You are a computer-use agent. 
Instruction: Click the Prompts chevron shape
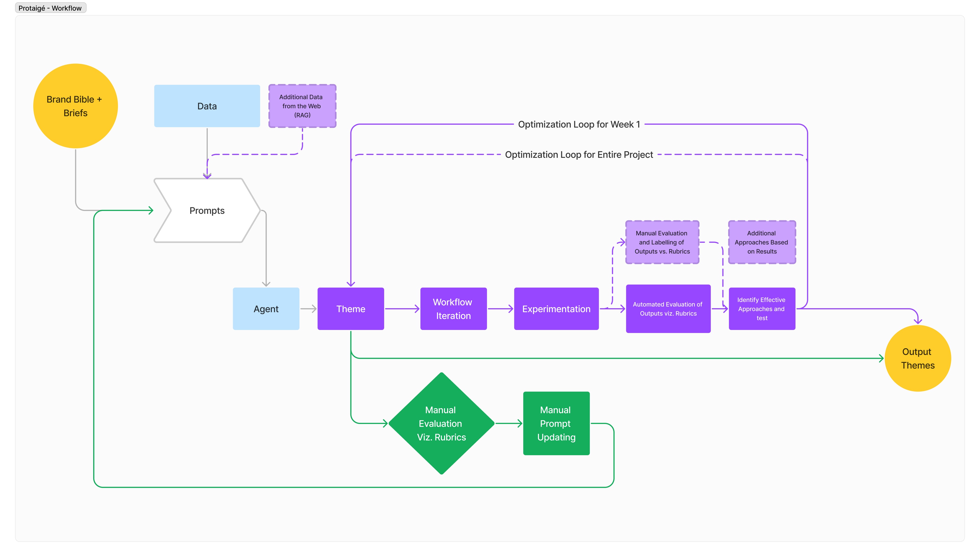point(207,210)
